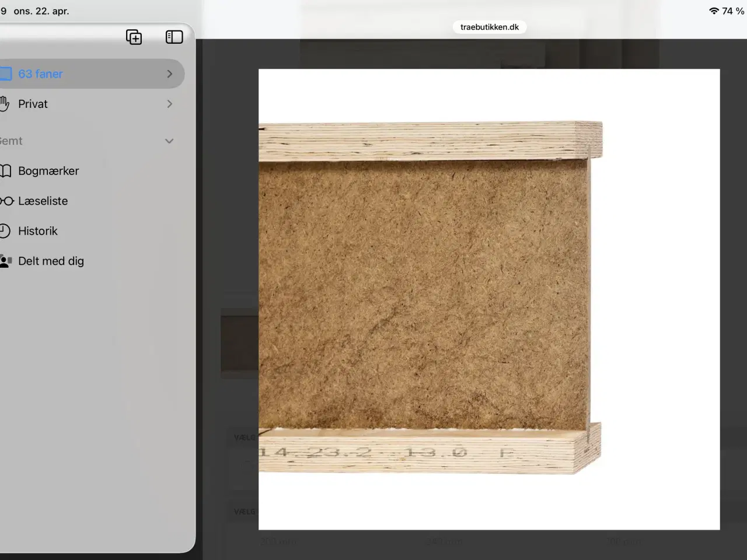Hide sidebar using the sidebar toggle icon
Viewport: 747px width, 560px height.
(174, 37)
